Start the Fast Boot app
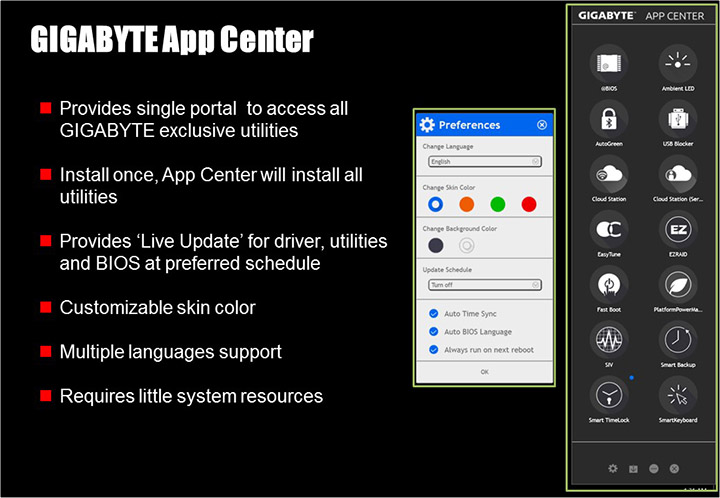Image resolution: width=720 pixels, height=498 pixels. click(x=609, y=285)
